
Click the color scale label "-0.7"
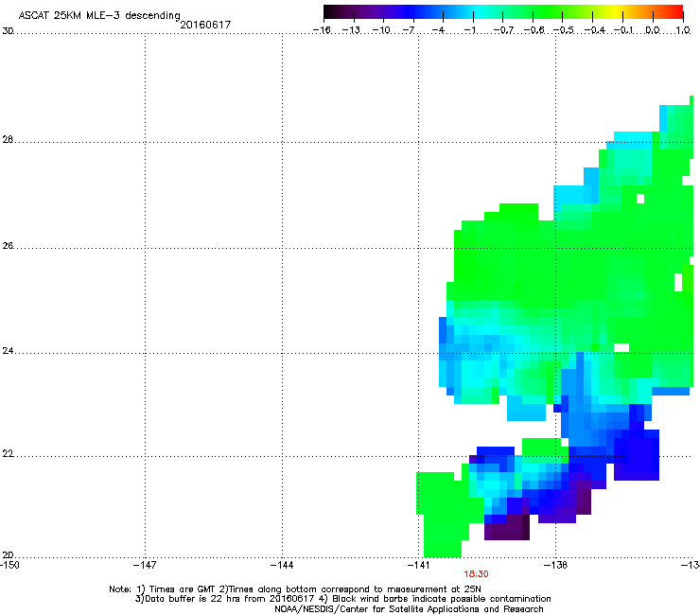503,30
